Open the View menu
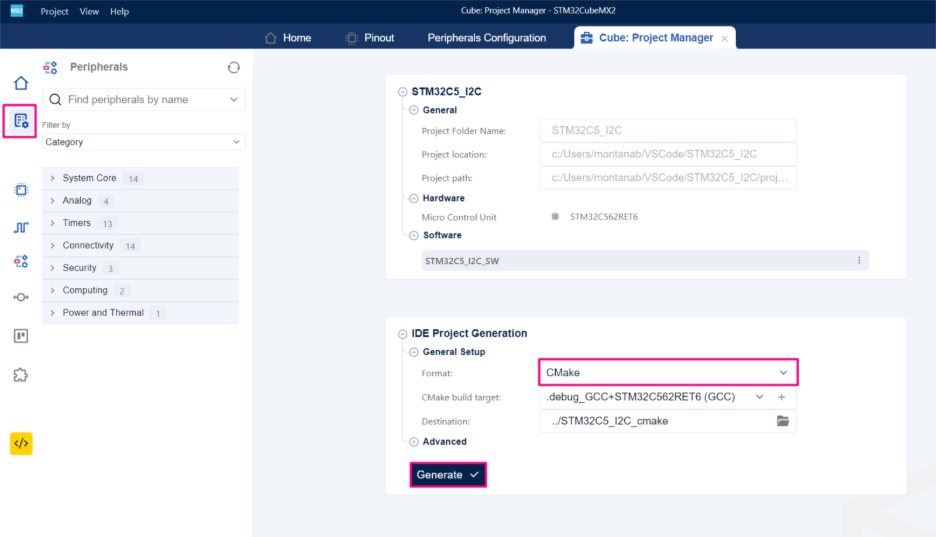The width and height of the screenshot is (936, 537). [89, 11]
